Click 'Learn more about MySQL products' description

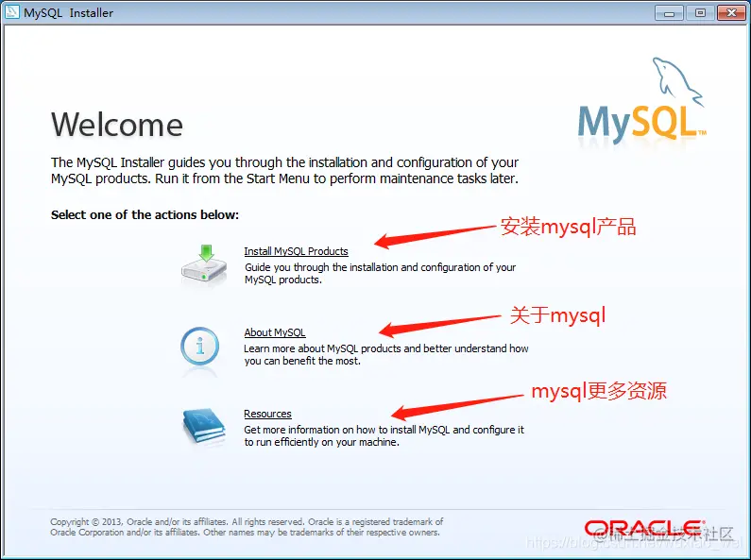click(386, 355)
